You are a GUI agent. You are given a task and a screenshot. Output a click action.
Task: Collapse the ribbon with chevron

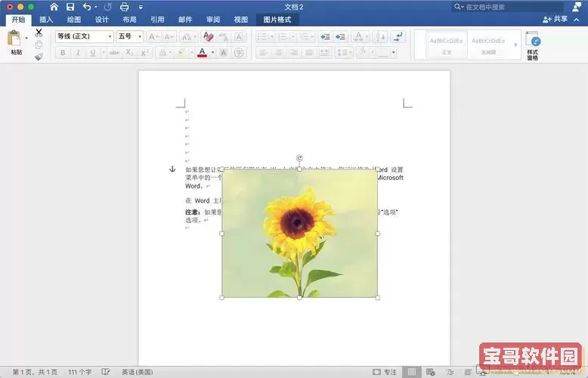tap(577, 20)
